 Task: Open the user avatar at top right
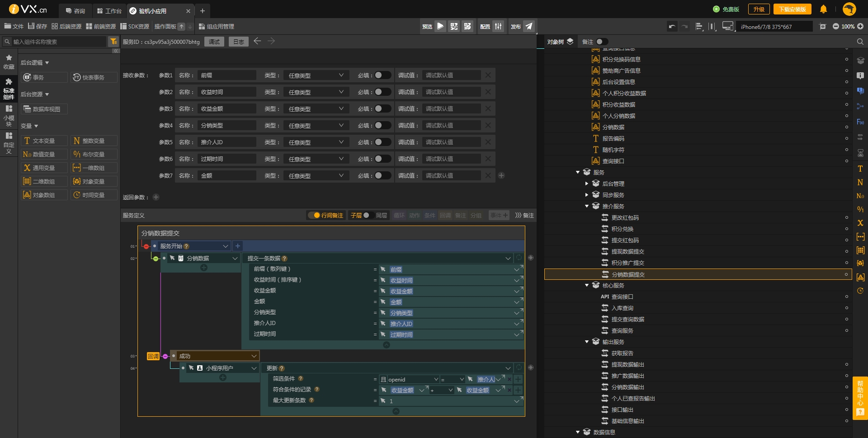pos(849,9)
